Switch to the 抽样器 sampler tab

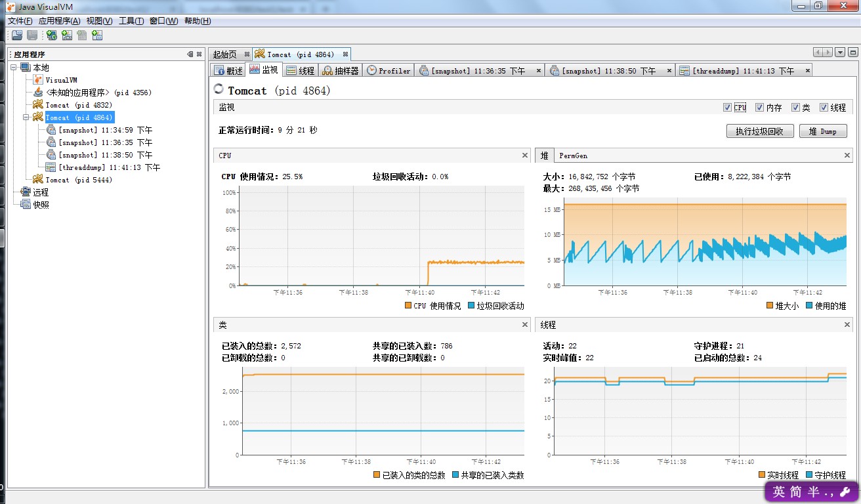coord(341,70)
